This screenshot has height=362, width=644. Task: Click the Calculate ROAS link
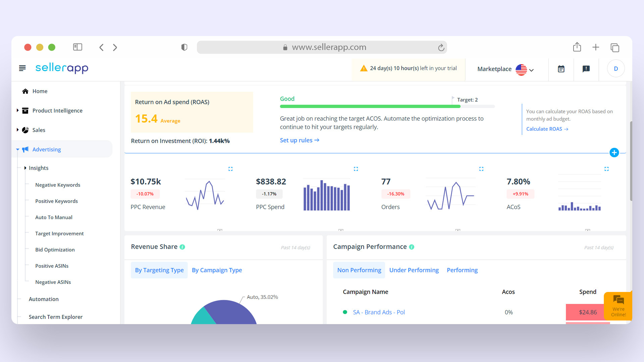[544, 129]
